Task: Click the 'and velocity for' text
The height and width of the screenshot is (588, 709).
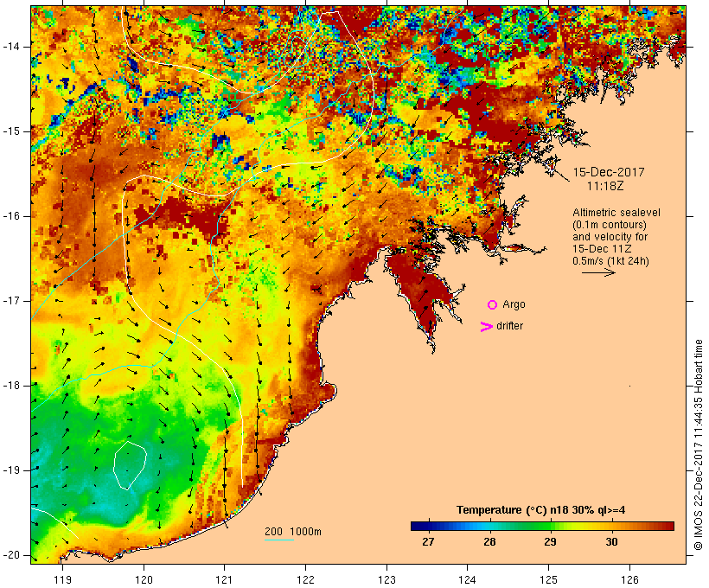Action: 610,237
